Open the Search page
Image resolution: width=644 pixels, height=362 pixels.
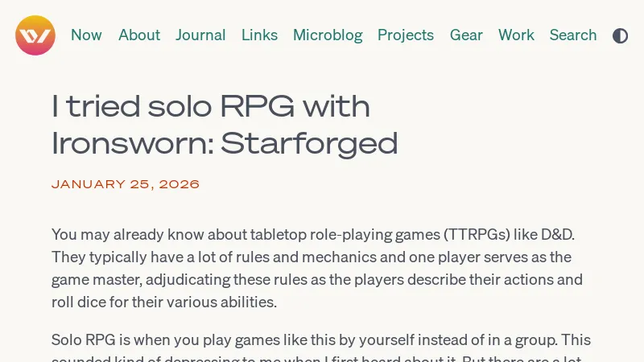[573, 35]
